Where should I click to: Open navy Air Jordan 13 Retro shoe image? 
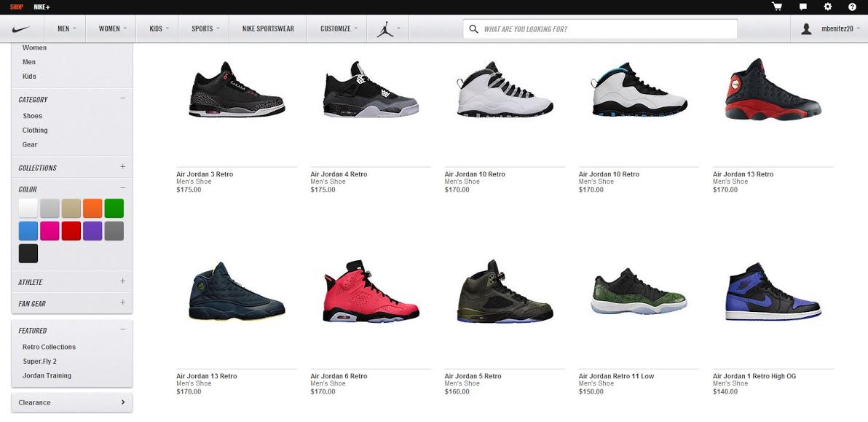pos(237,292)
